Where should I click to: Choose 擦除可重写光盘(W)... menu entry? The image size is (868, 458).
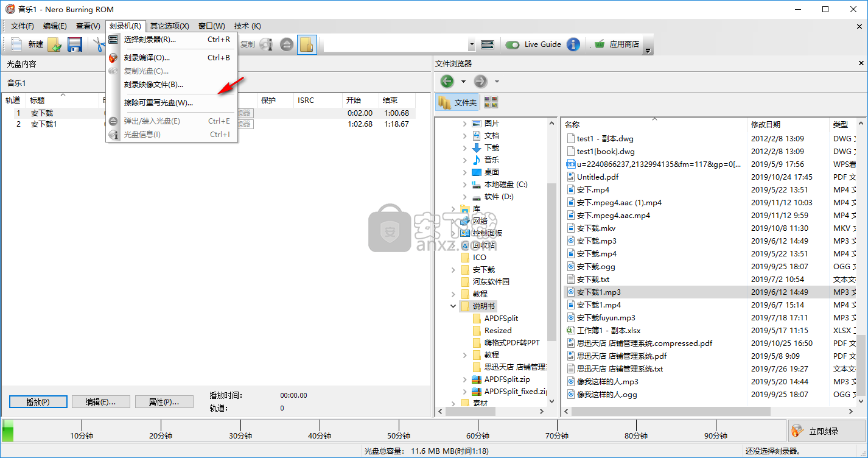(171, 103)
